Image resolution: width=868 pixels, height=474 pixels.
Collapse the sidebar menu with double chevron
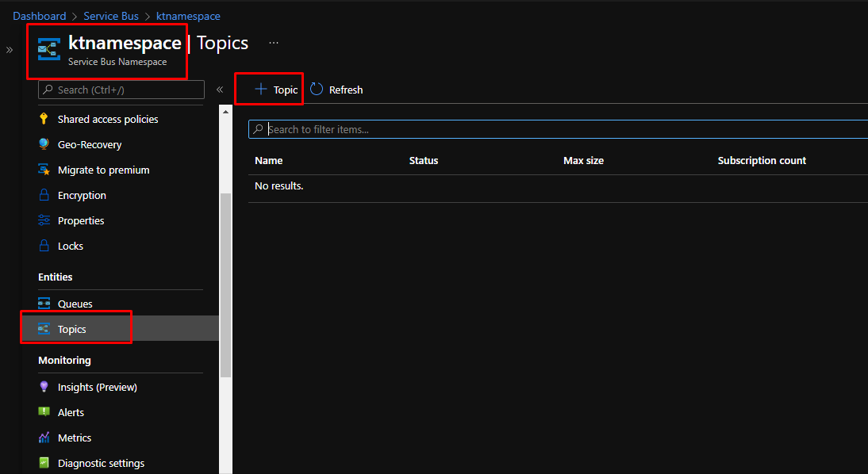tap(220, 90)
